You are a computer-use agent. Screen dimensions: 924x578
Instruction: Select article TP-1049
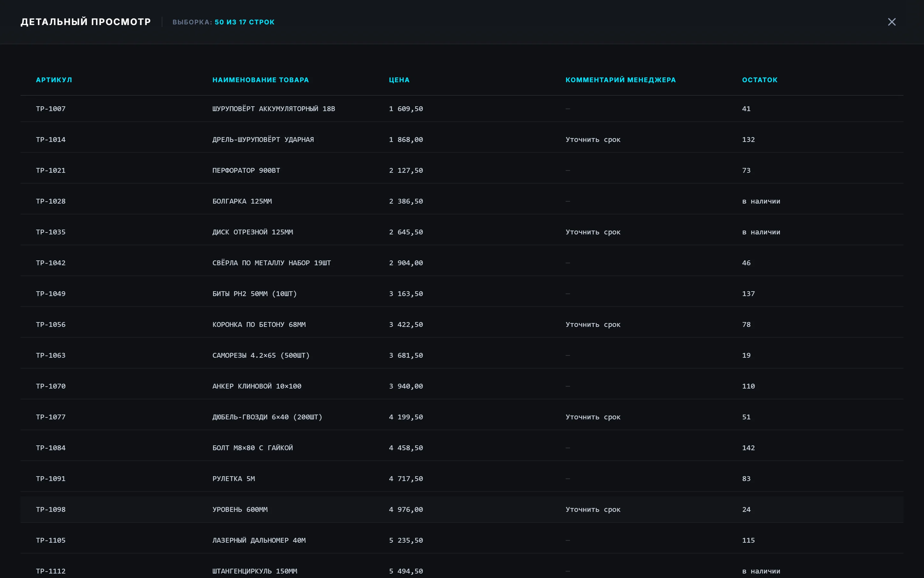(x=51, y=294)
